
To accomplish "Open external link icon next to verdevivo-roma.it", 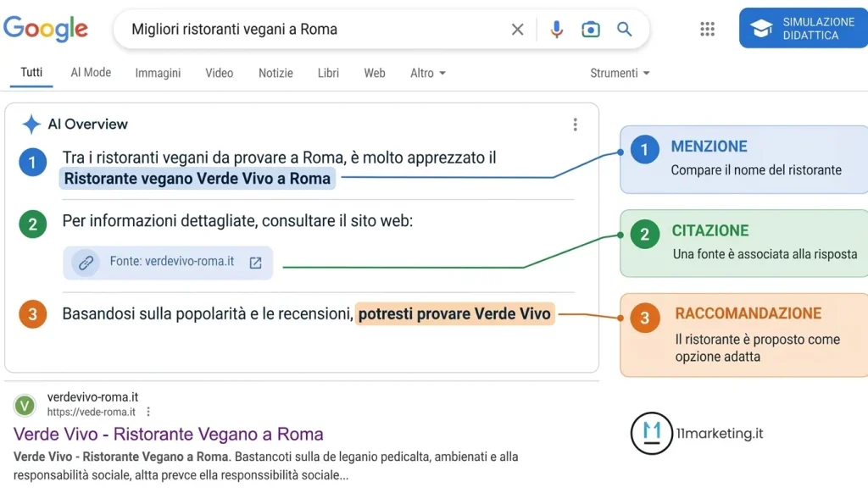I will point(255,263).
